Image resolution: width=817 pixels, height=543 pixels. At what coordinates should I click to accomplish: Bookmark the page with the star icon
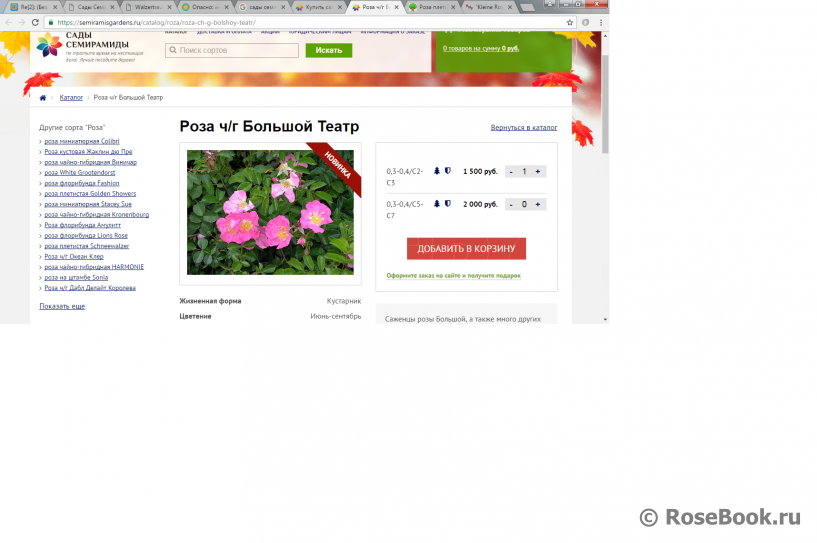[x=570, y=22]
